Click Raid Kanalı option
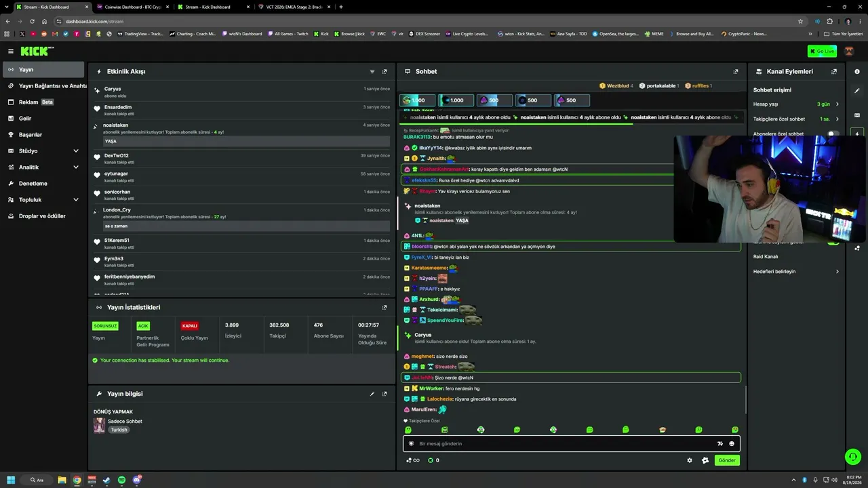This screenshot has width=868, height=488. [766, 257]
